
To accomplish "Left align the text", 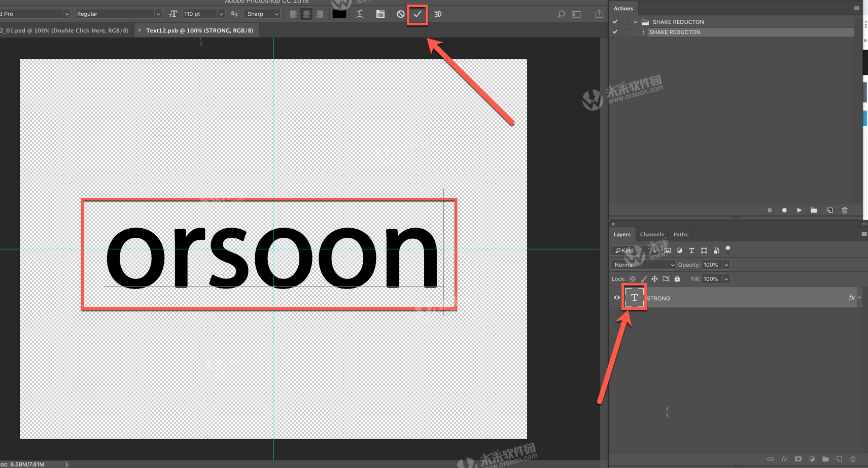I will tap(293, 14).
